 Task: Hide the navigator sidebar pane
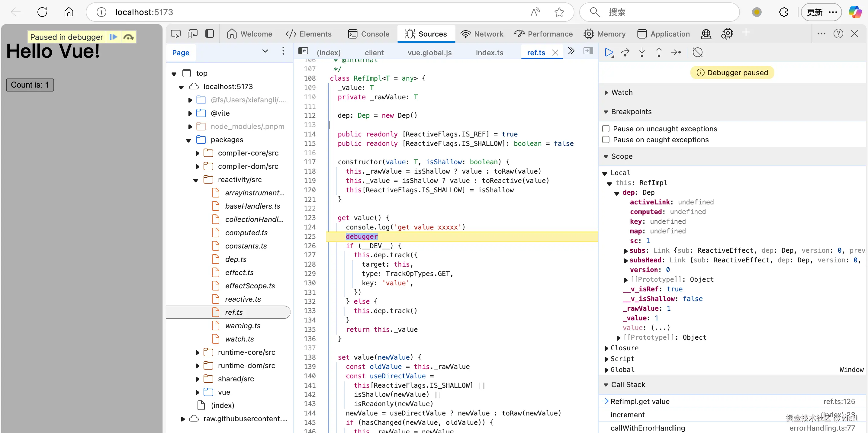pyautogui.click(x=303, y=51)
